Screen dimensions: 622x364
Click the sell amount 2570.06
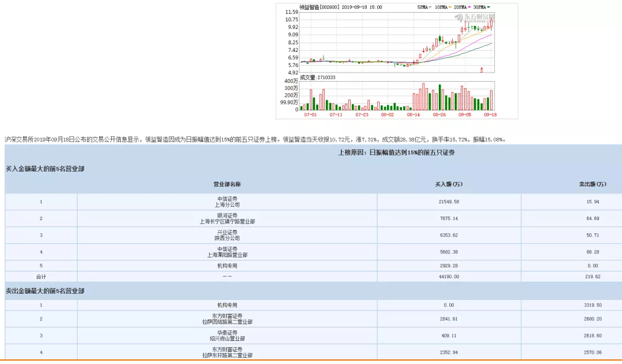click(x=593, y=352)
